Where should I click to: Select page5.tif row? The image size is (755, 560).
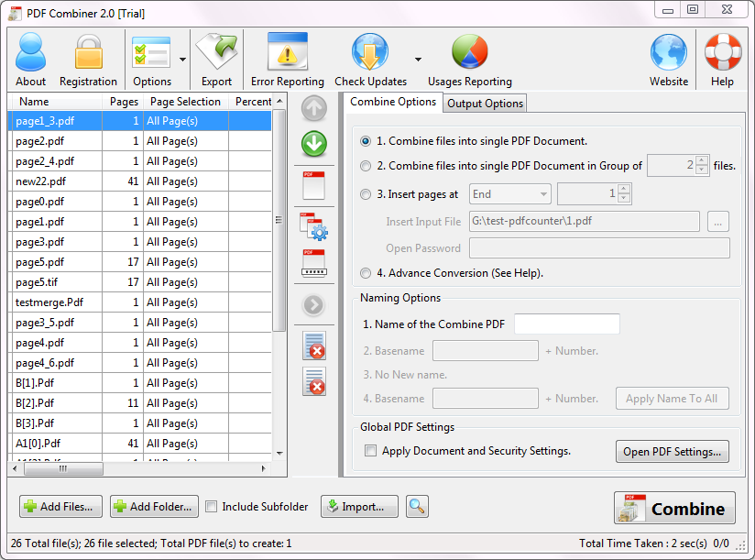pos(139,282)
